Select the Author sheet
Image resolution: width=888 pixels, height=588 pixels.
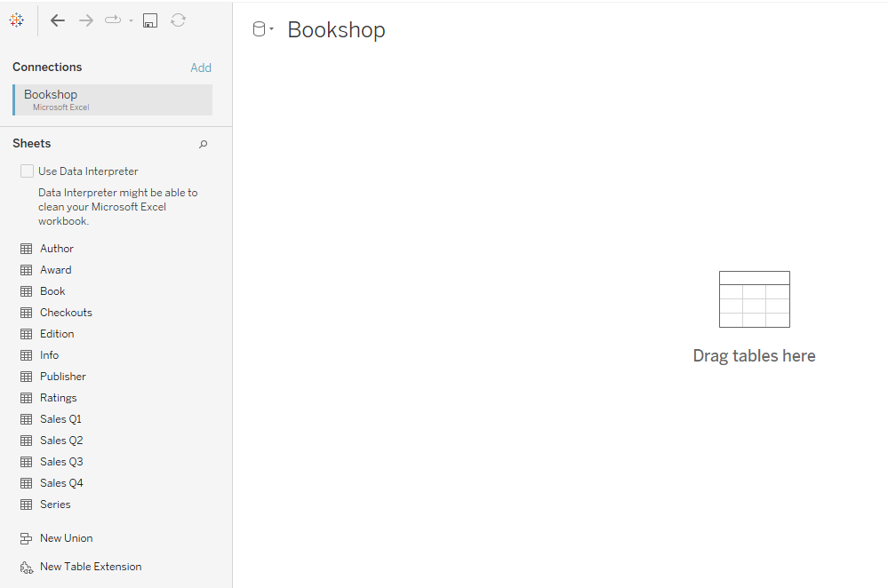pos(57,249)
